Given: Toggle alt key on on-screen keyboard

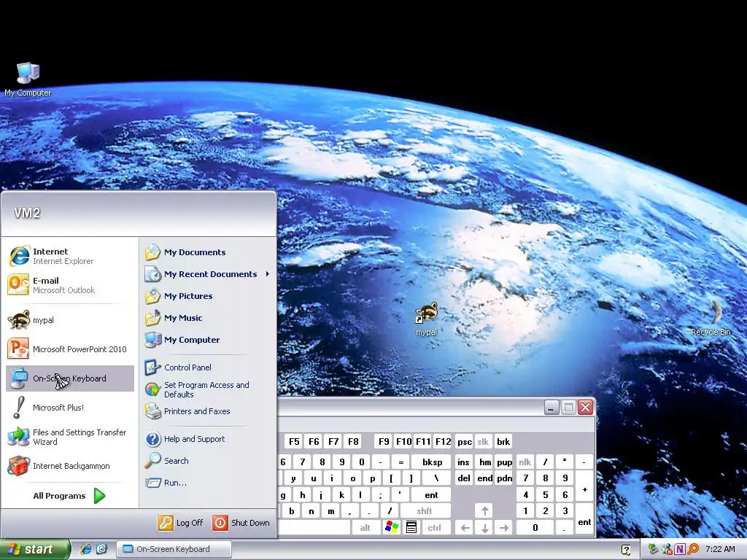Looking at the screenshot, I should click(x=365, y=527).
